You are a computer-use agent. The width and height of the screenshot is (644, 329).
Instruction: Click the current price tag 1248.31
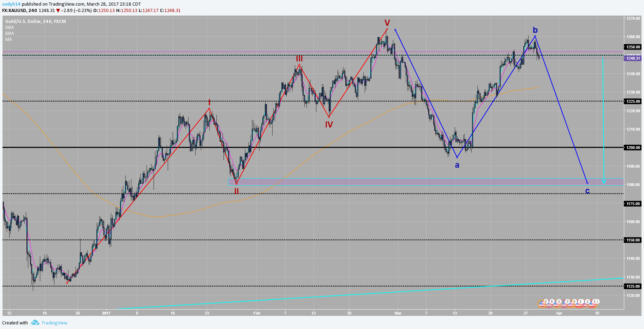(x=633, y=58)
